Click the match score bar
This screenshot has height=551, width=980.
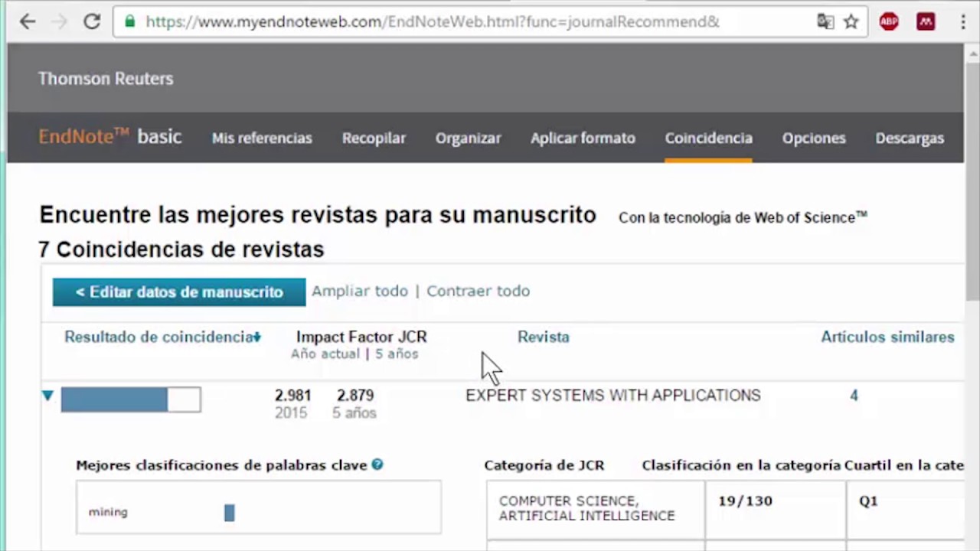tap(131, 399)
